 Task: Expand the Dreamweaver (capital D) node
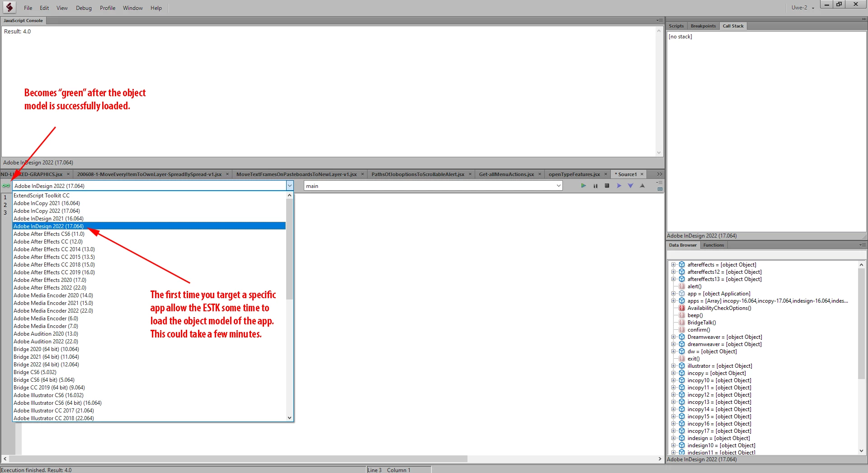click(x=673, y=337)
